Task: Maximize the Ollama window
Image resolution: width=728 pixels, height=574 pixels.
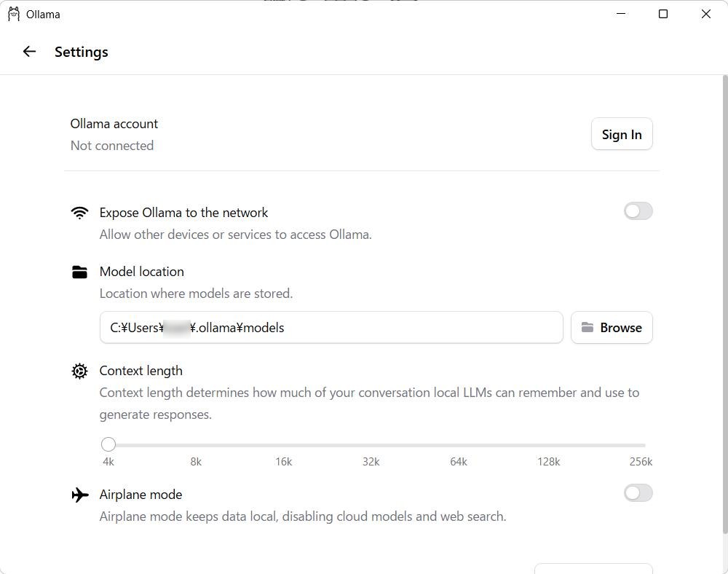Action: [663, 14]
